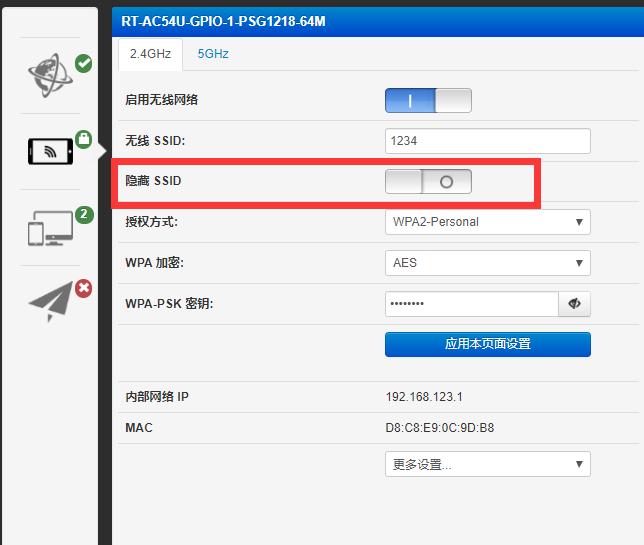Click the green checkmark badge on globe
Screen dimensions: 644x545
(x=83, y=64)
